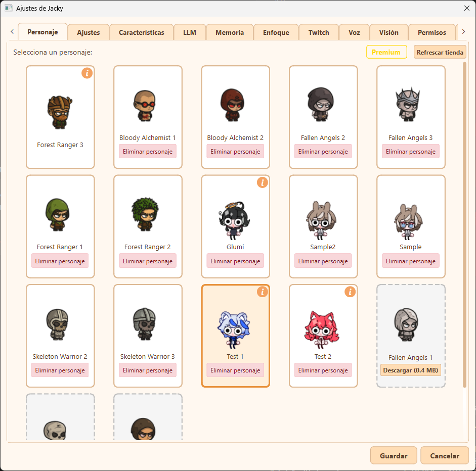Delete Fallen Angels 3 with Eliminar personaje
476x471 pixels.
pos(411,151)
